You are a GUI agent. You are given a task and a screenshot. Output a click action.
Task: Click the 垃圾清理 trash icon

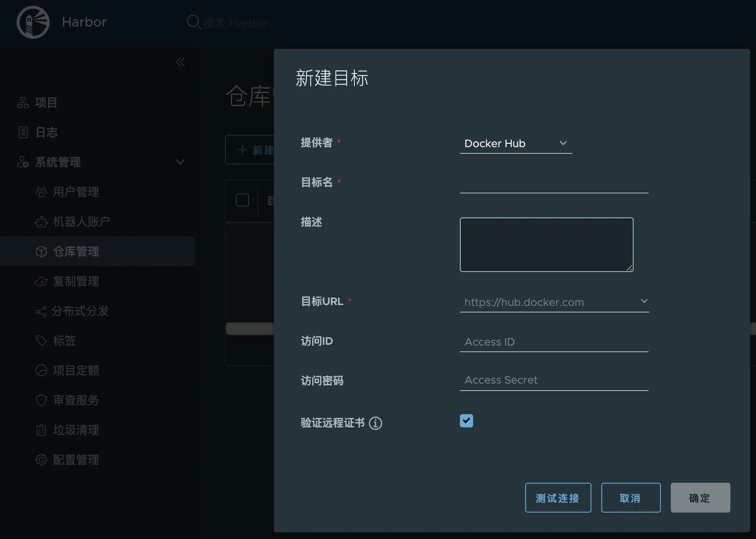coord(41,430)
